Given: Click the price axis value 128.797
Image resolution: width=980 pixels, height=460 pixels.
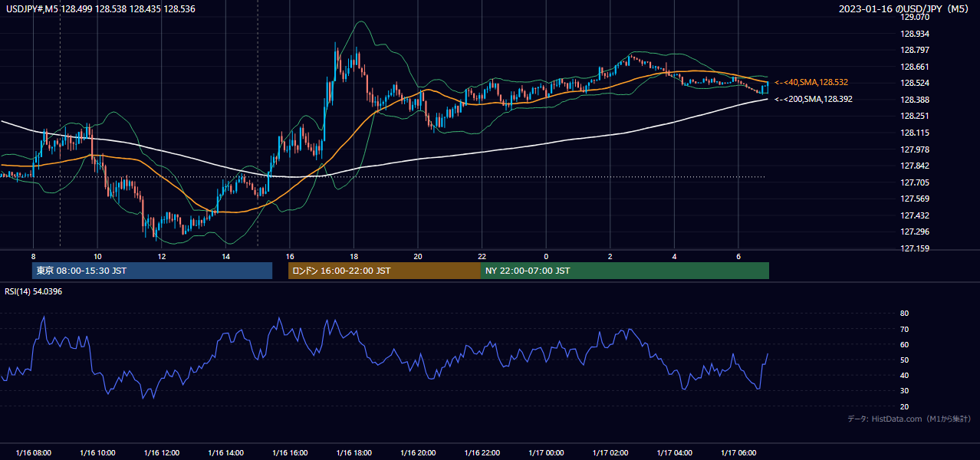Looking at the screenshot, I should [x=915, y=50].
